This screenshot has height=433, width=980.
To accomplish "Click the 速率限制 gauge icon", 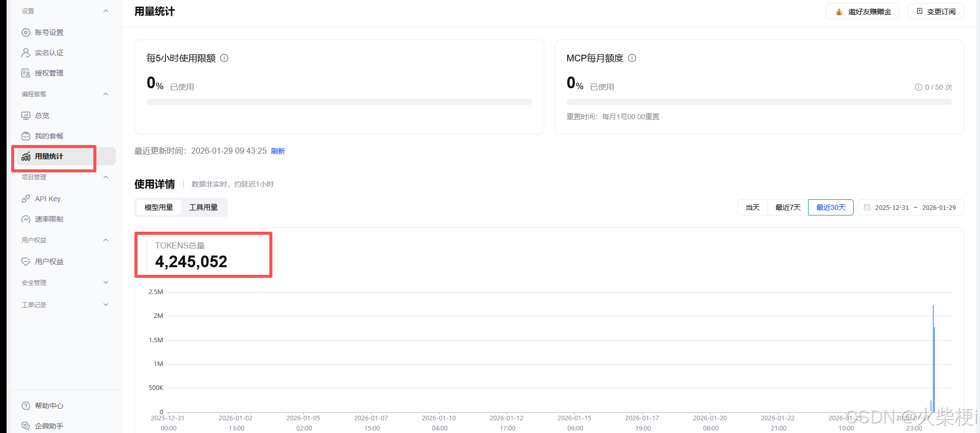I will [26, 219].
